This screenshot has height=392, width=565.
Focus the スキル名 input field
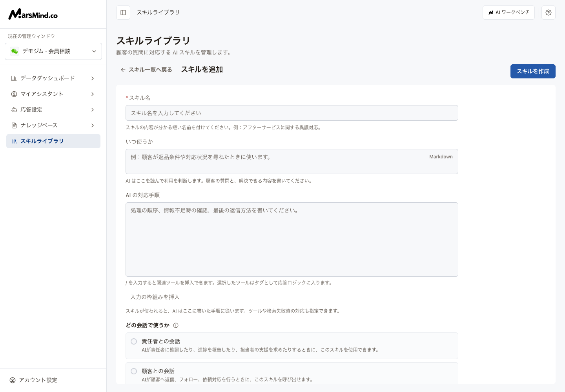[x=292, y=113]
